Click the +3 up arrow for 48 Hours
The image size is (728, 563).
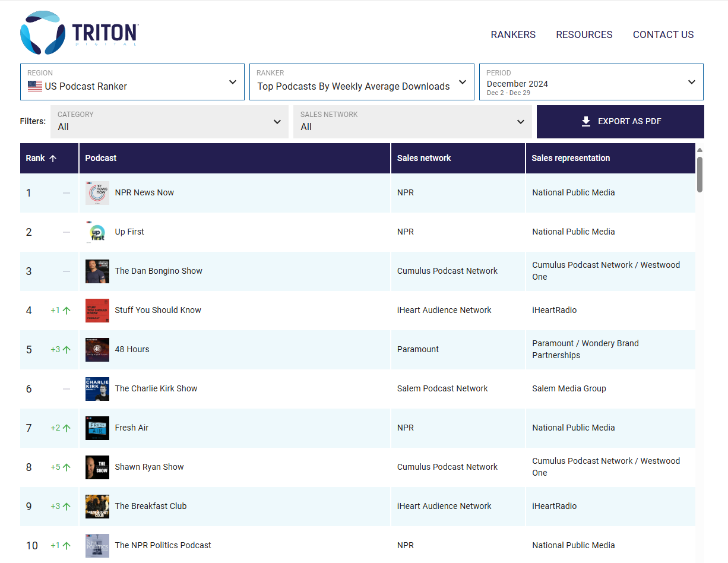click(67, 349)
